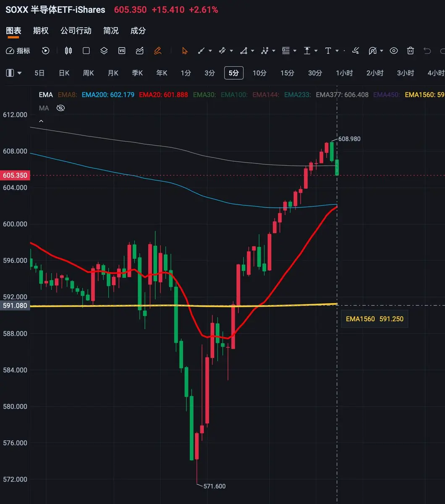The height and width of the screenshot is (504, 445).
Task: Click the EMA144 legend label
Action: coord(266,95)
